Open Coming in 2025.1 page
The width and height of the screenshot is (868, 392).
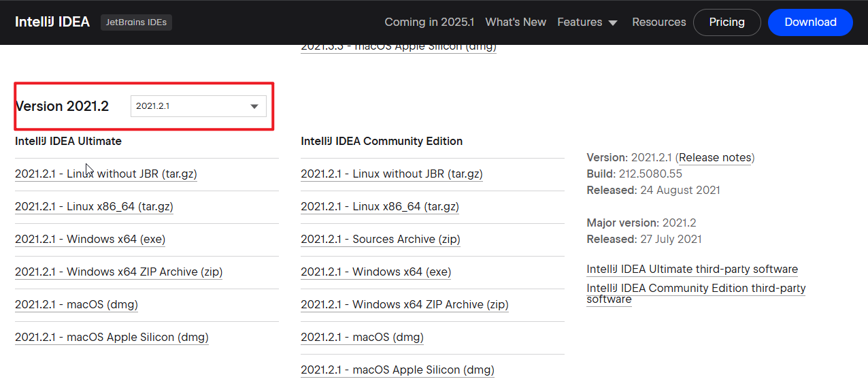pos(429,22)
